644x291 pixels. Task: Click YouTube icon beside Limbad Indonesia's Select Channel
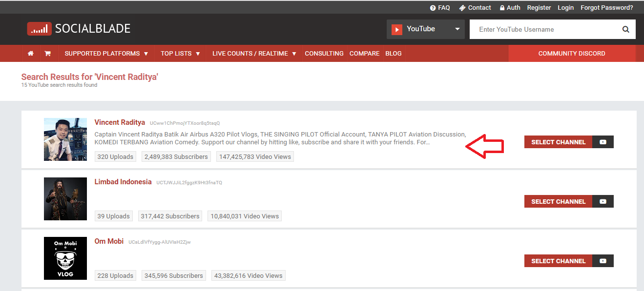pyautogui.click(x=603, y=201)
